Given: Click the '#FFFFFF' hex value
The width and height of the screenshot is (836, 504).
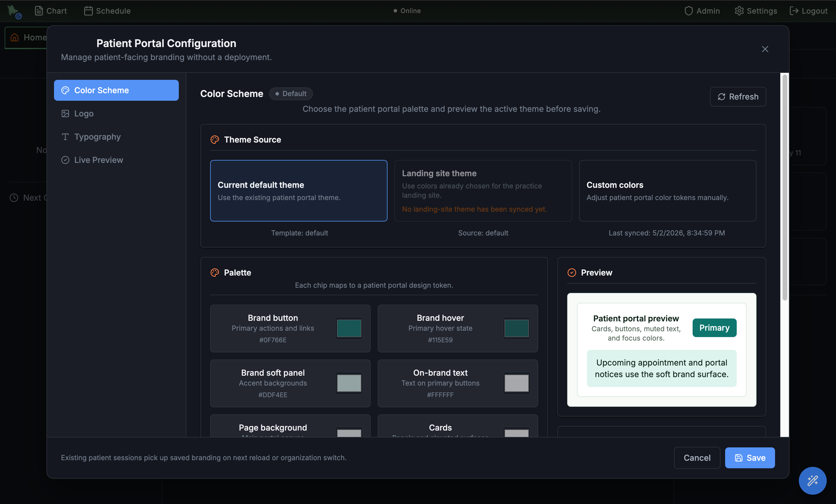Looking at the screenshot, I should coord(440,395).
